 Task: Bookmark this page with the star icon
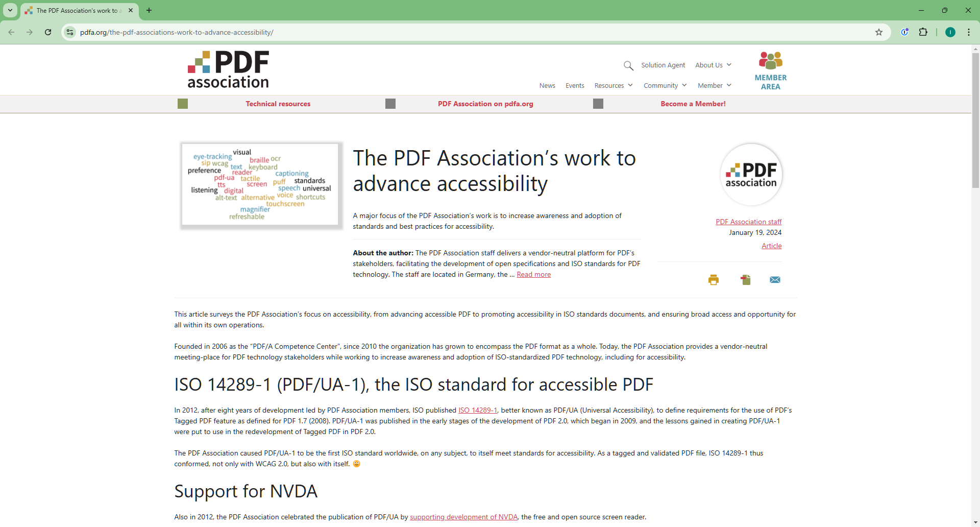pos(878,32)
